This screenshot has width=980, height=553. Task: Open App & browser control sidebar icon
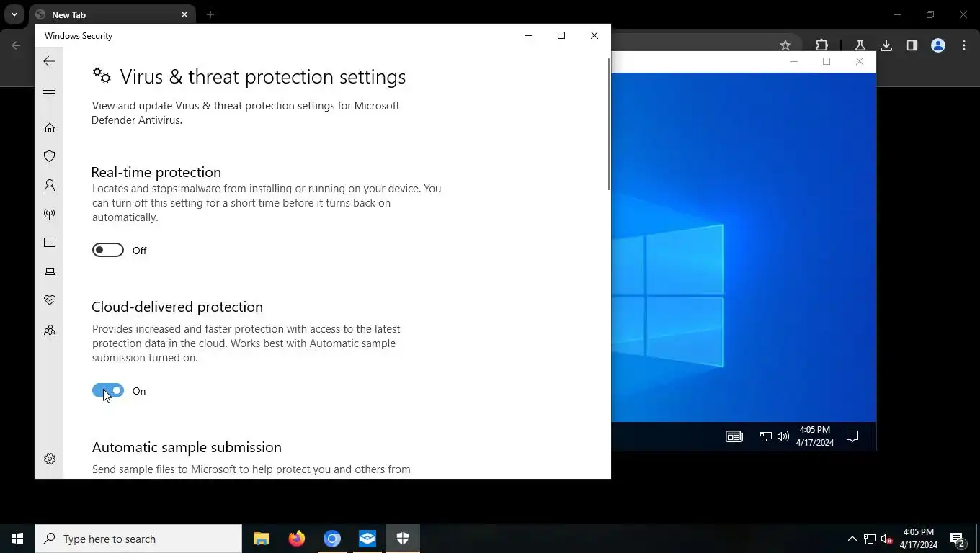50,243
